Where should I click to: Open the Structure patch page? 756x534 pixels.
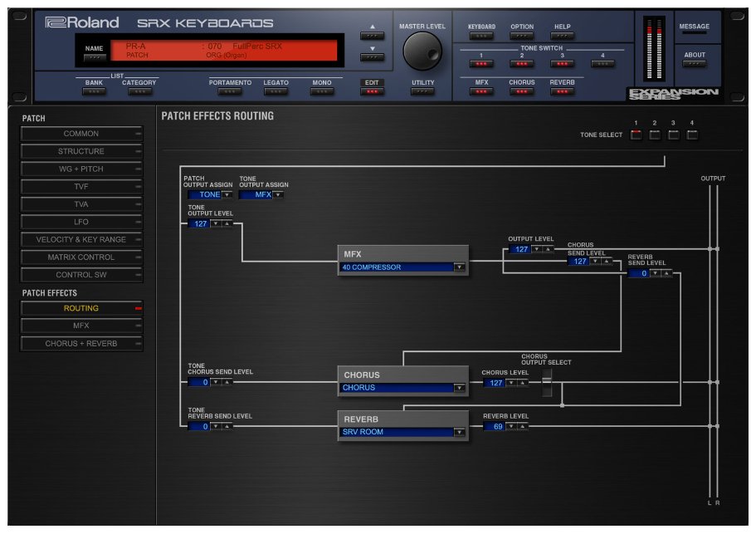pyautogui.click(x=81, y=151)
